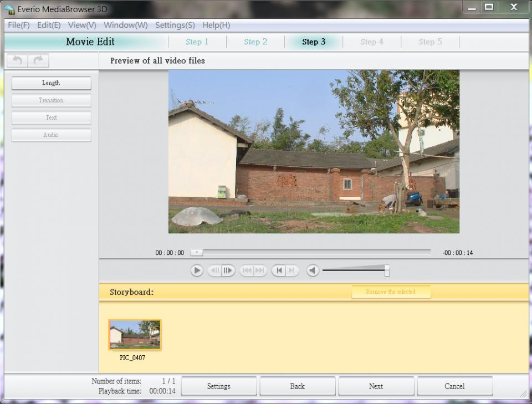
Task: Jump to the end of the video
Action: coord(292,270)
